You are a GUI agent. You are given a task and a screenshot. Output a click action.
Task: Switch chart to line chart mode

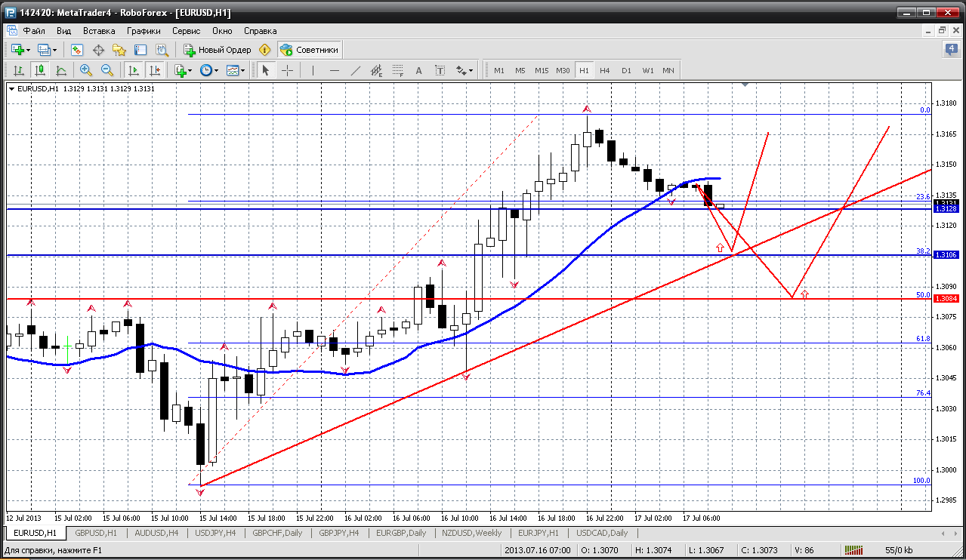tap(61, 70)
